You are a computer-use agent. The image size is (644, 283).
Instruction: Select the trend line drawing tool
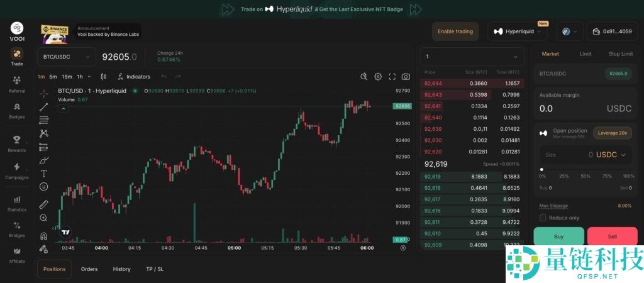coord(43,107)
